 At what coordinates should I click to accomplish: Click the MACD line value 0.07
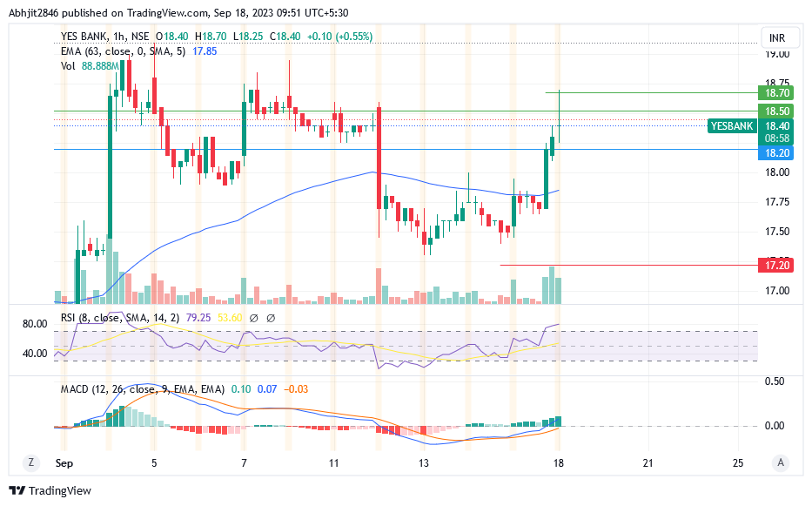click(x=267, y=388)
